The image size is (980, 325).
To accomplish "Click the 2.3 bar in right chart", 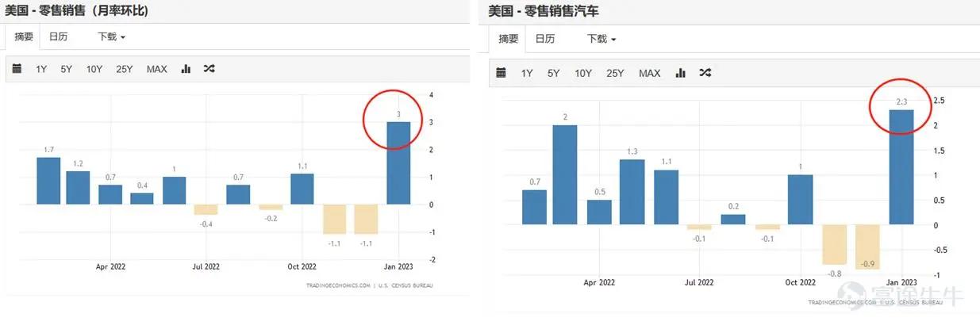I will click(x=901, y=167).
